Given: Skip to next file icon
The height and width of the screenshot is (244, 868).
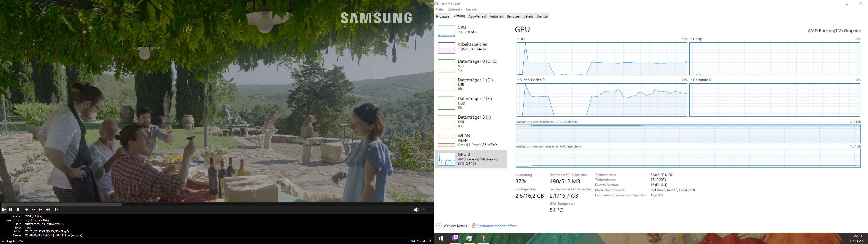Looking at the screenshot, I should pos(48,210).
